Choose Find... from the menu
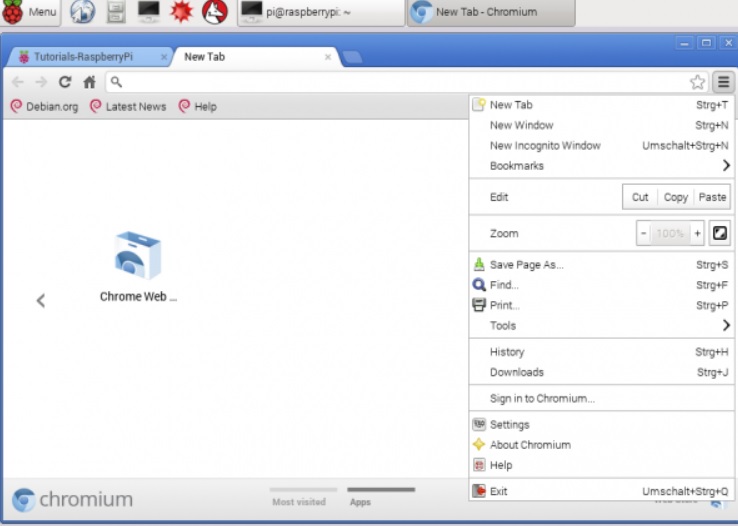 (601, 285)
